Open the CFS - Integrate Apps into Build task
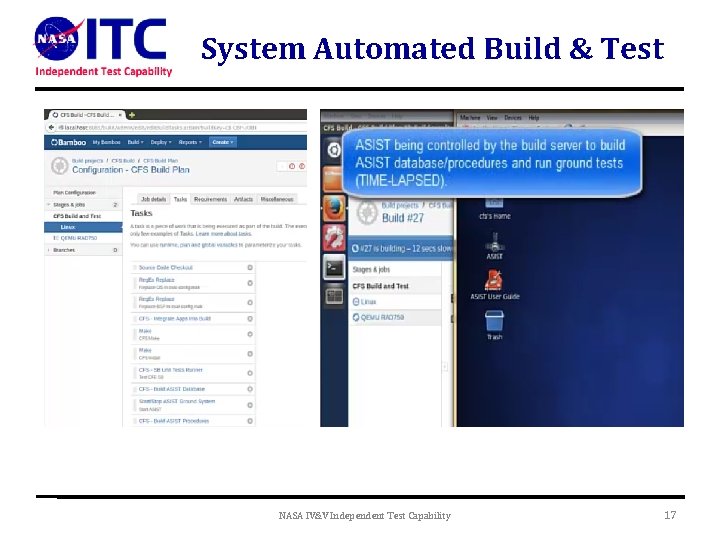The width and height of the screenshot is (720, 540). (175, 318)
